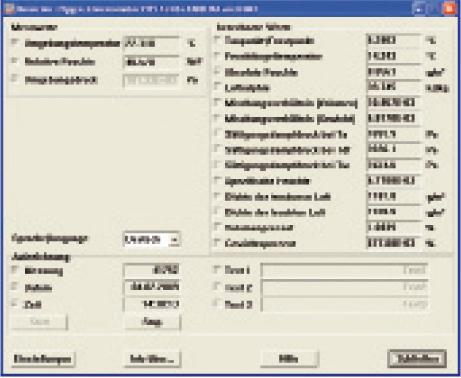Click the Speicherintervall combo box field
The width and height of the screenshot is (461, 378).
(152, 239)
